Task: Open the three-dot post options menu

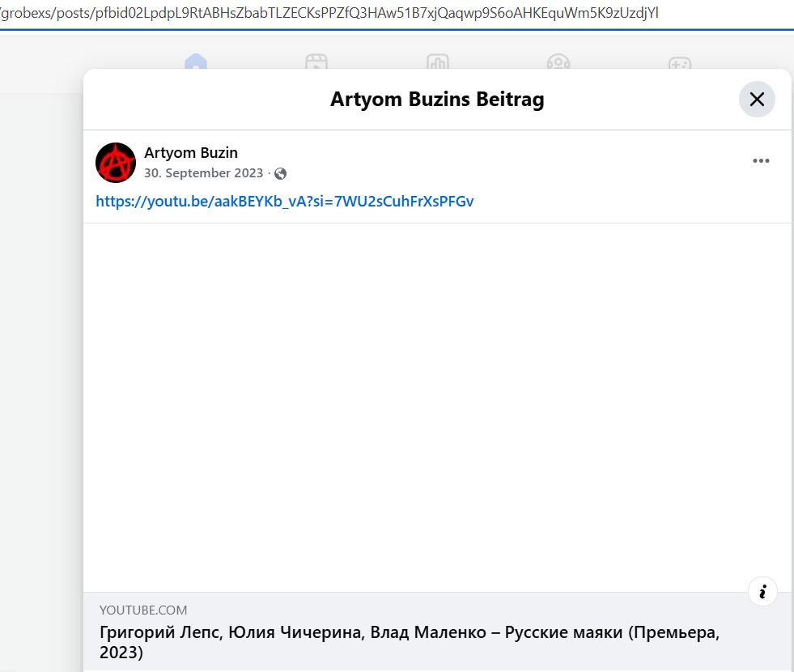Action: (761, 161)
